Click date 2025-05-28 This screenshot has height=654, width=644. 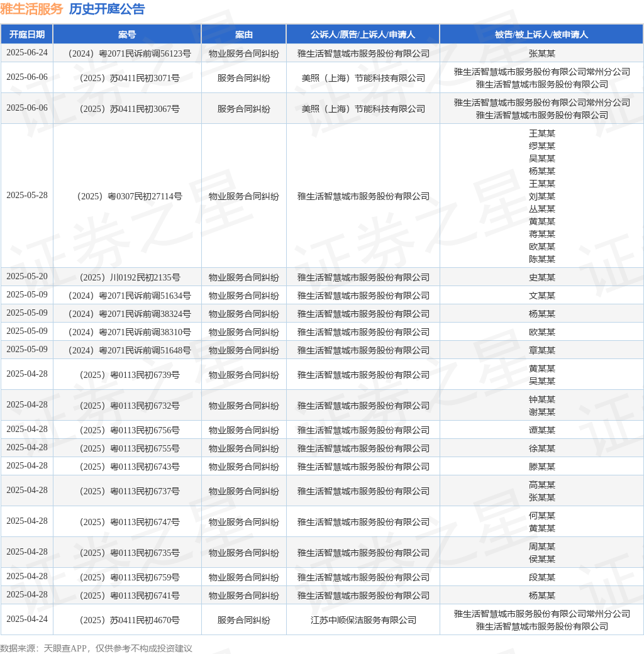click(26, 195)
